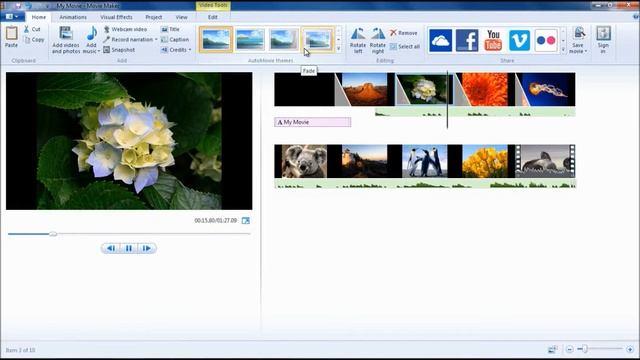Switch to the Home tab

39,17
